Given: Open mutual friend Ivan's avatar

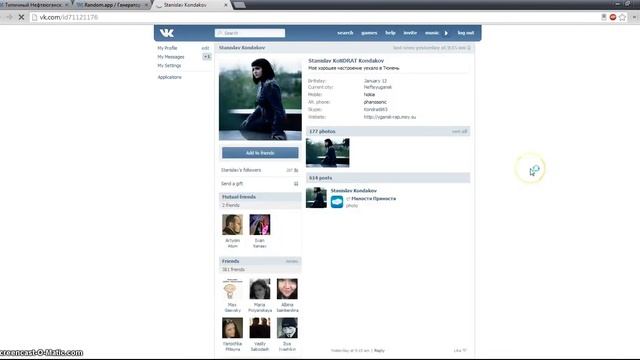Looking at the screenshot, I should (260, 224).
